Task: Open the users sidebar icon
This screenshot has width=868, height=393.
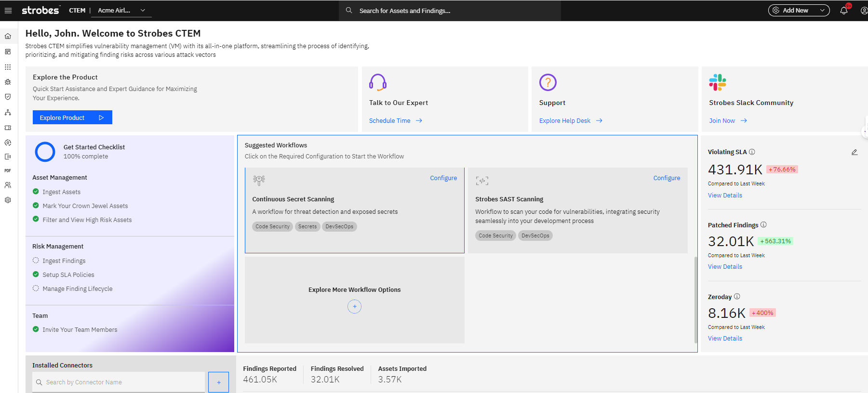Action: [8, 185]
